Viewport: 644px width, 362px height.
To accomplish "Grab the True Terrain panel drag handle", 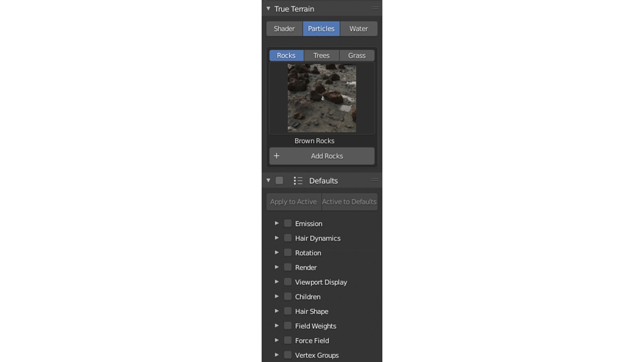I will pyautogui.click(x=375, y=9).
